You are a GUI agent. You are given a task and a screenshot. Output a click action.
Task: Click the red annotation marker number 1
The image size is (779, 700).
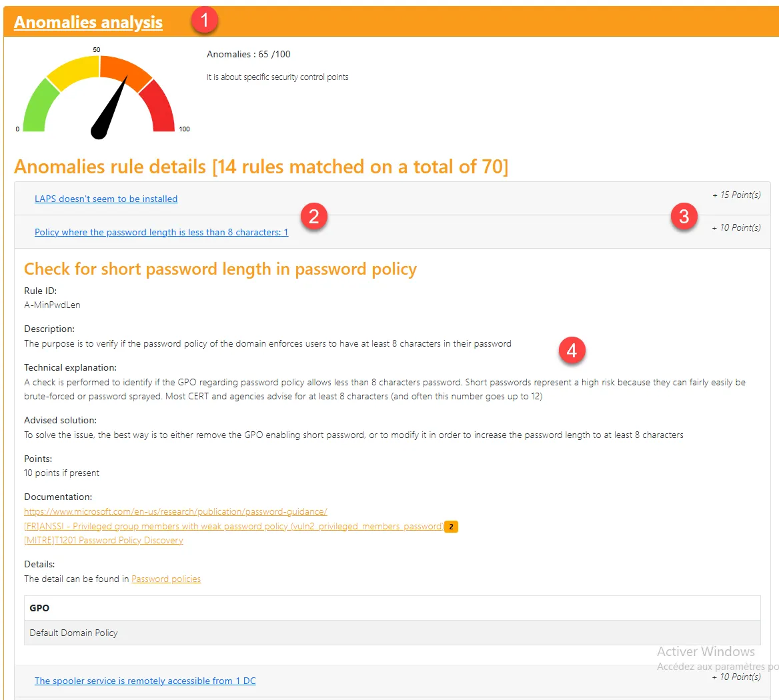click(x=204, y=20)
